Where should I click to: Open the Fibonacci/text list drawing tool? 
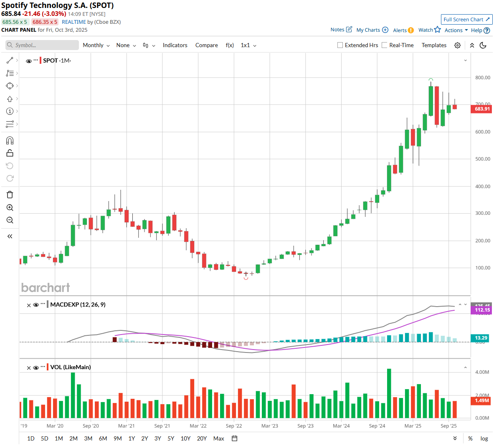pos(10,73)
